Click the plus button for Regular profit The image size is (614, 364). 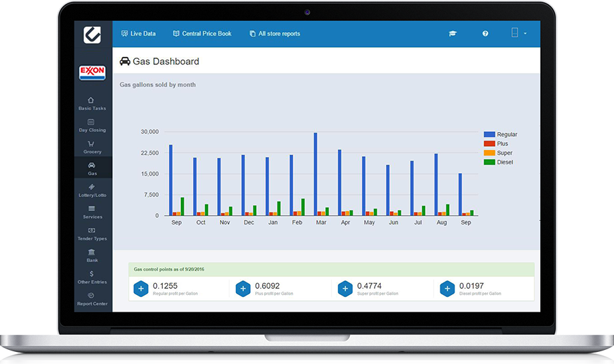pyautogui.click(x=141, y=289)
